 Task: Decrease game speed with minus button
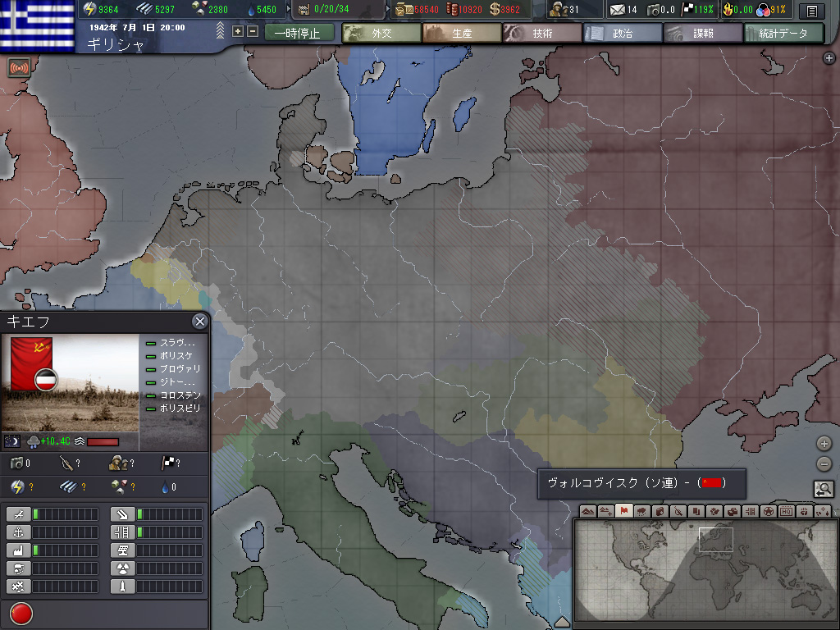pyautogui.click(x=253, y=32)
